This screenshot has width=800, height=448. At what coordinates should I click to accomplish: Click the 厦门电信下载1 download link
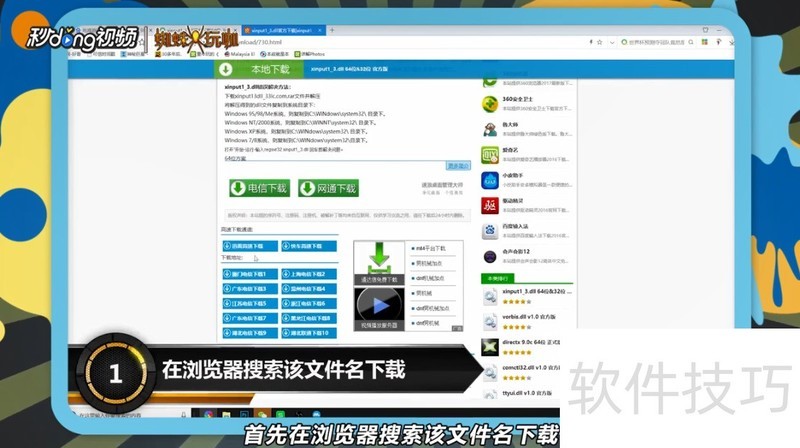(x=250, y=274)
